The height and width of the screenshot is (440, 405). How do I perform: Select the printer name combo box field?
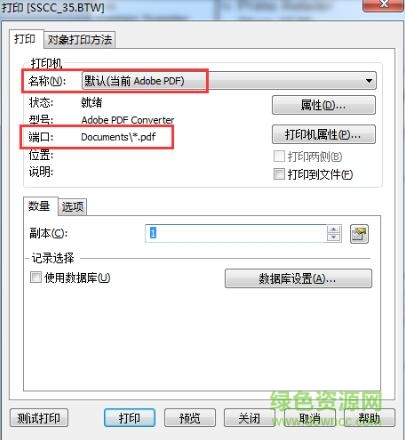click(x=229, y=81)
